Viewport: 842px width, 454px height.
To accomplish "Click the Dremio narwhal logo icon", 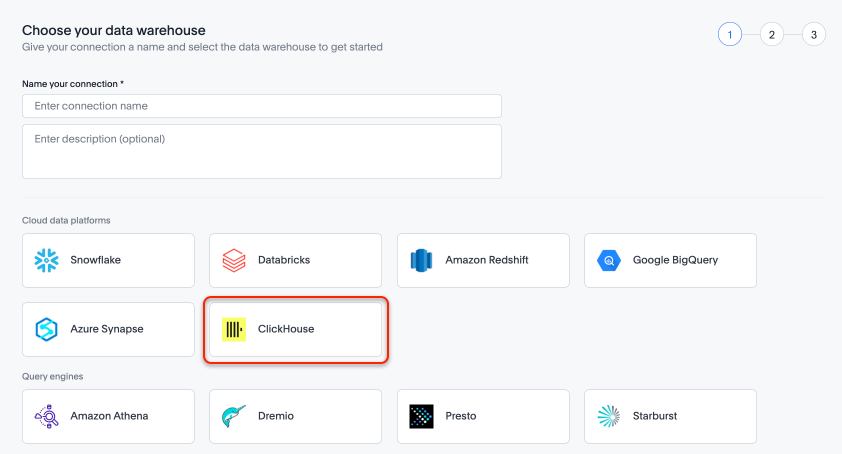I will [x=233, y=416].
